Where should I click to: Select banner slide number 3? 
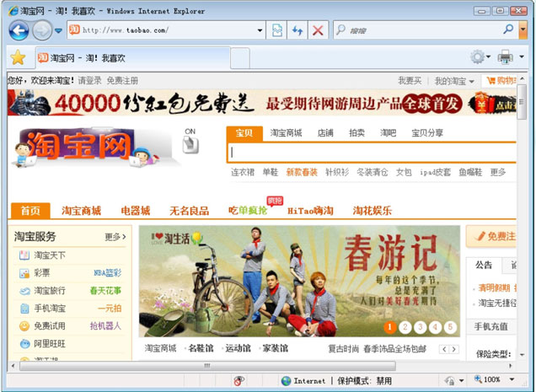click(x=420, y=327)
